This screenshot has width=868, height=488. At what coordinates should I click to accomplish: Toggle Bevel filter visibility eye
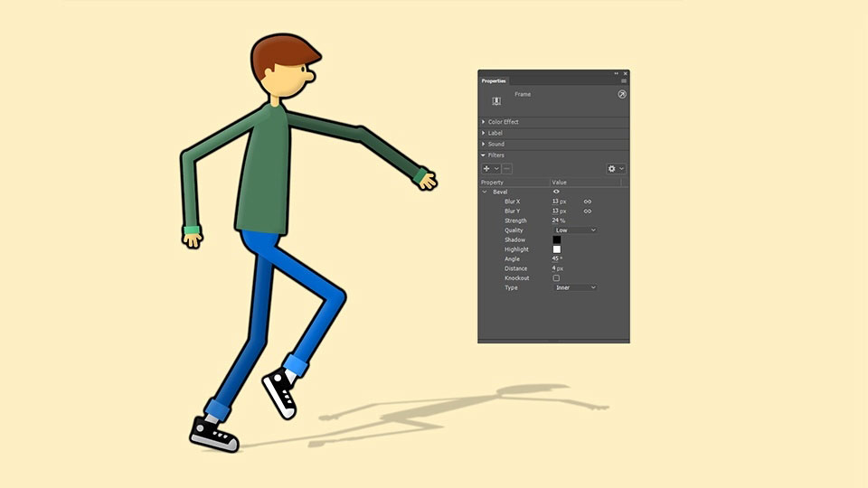(x=556, y=192)
